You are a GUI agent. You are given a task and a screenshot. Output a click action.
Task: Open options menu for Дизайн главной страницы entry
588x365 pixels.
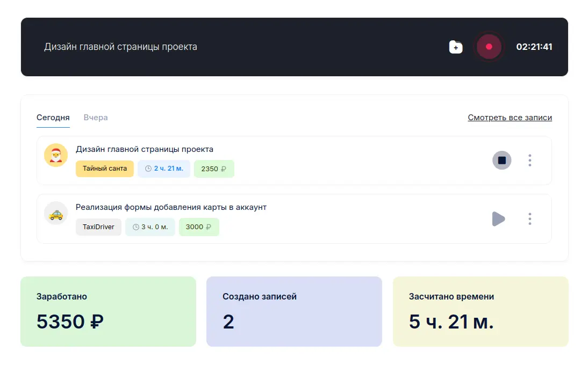529,160
